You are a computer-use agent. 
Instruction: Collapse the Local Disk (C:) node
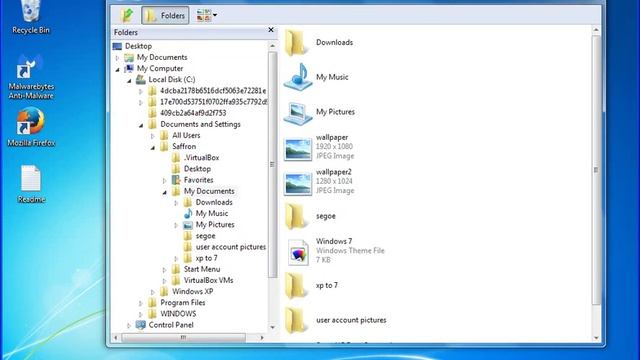(x=129, y=80)
